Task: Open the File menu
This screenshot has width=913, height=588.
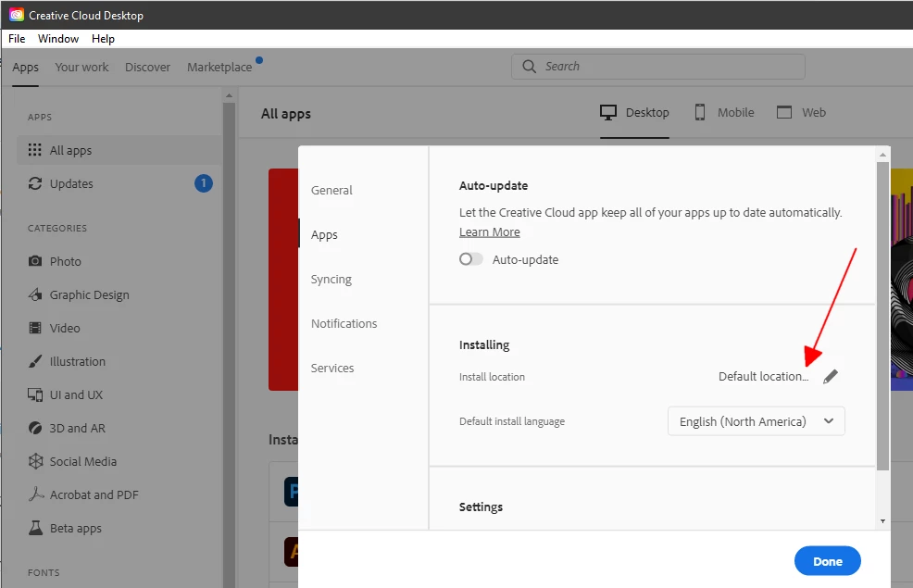Action: [x=17, y=38]
